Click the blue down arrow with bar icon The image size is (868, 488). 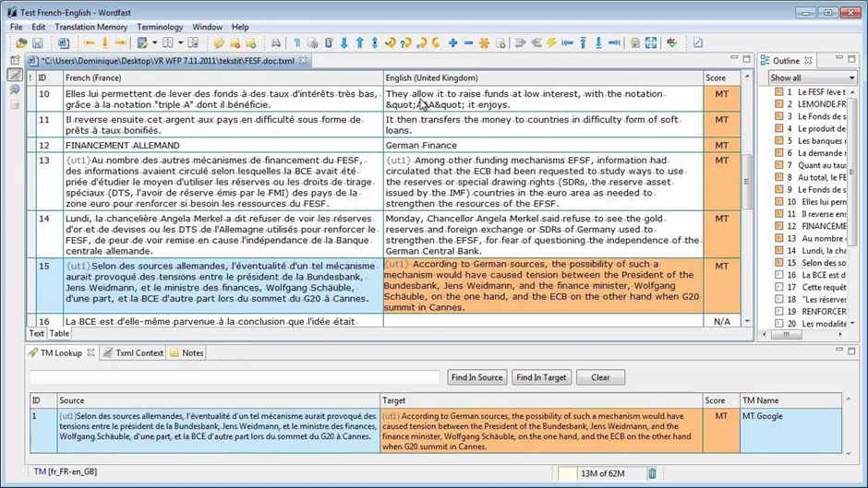point(598,43)
